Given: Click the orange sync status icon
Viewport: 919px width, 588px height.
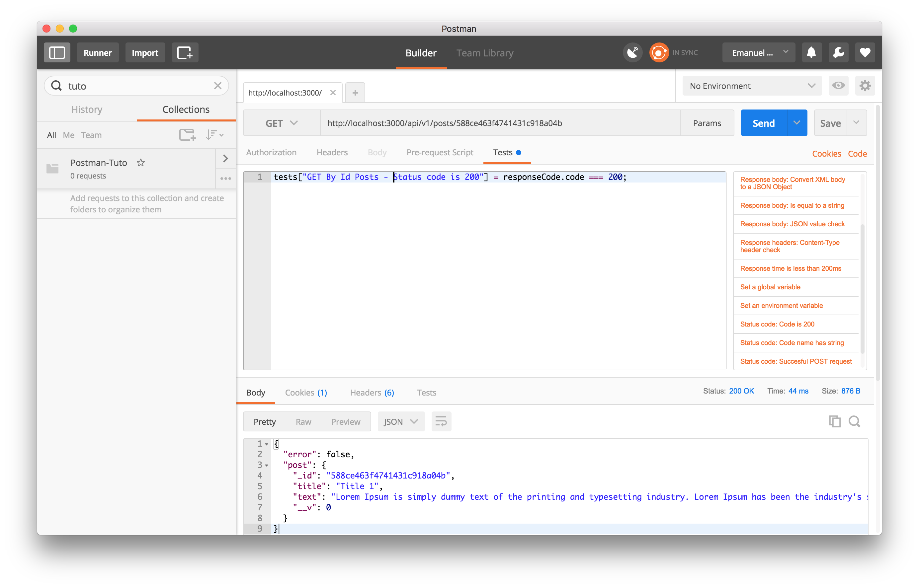Looking at the screenshot, I should click(x=659, y=53).
